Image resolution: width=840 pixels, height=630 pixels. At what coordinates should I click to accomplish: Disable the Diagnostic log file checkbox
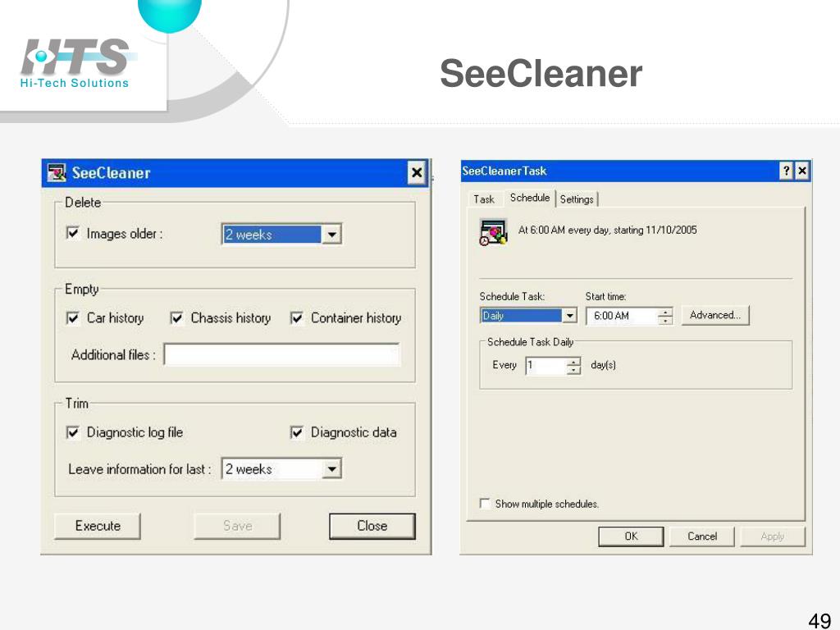pos(72,432)
